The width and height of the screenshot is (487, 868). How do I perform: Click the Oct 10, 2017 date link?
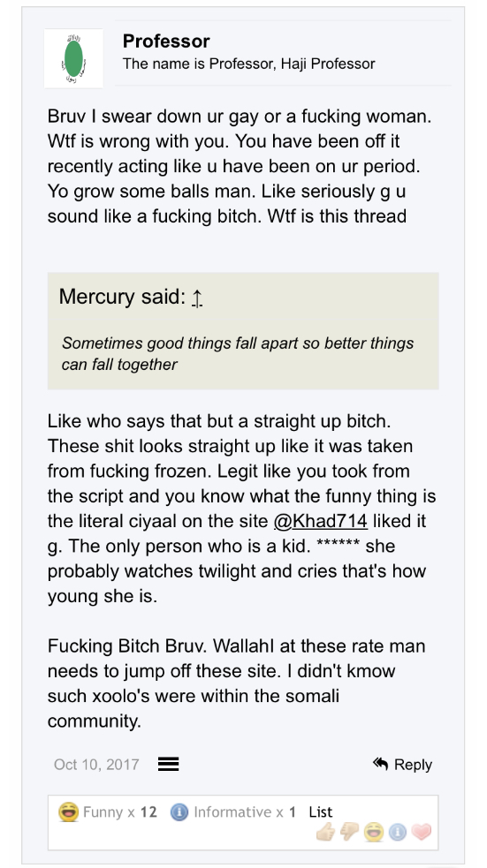(96, 765)
